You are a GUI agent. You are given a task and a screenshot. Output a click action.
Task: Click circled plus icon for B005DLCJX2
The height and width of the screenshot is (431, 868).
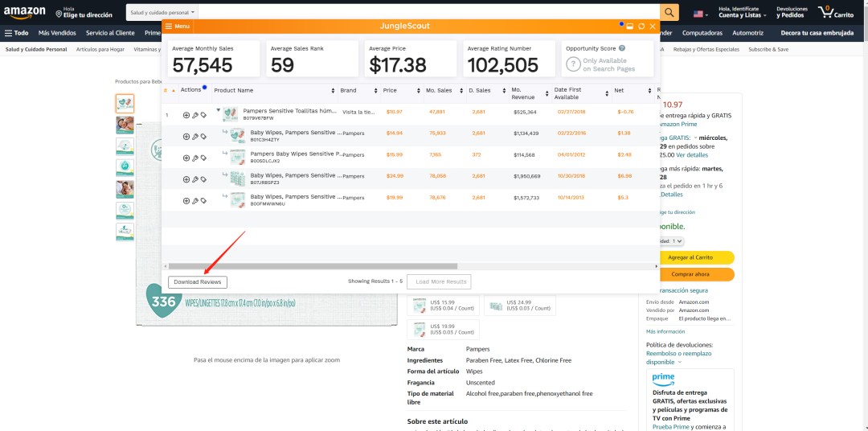(186, 158)
